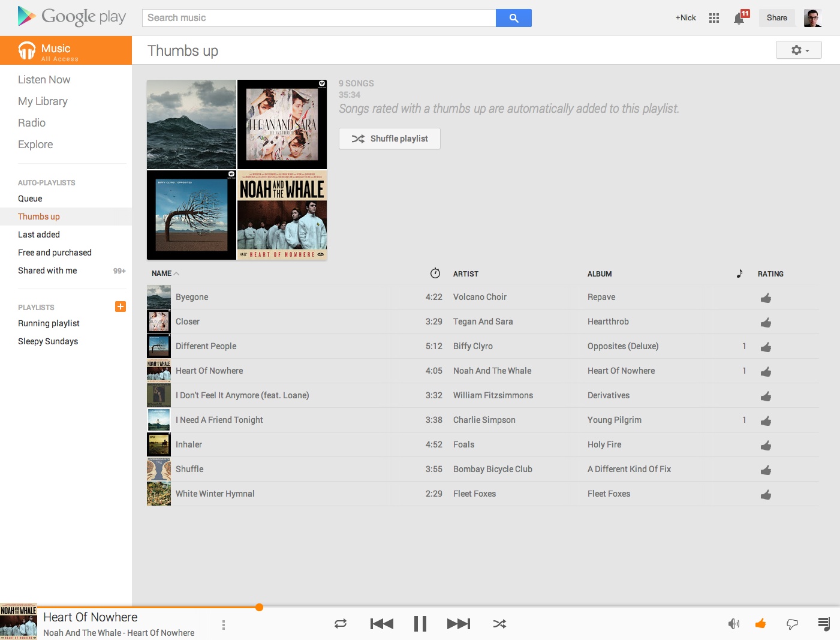Image resolution: width=840 pixels, height=640 pixels.
Task: Toggle thumbs up for Inhaler
Action: coord(766,446)
